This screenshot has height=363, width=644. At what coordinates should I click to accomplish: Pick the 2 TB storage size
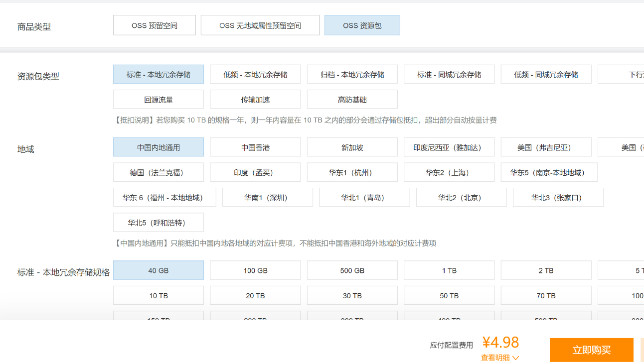[546, 270]
